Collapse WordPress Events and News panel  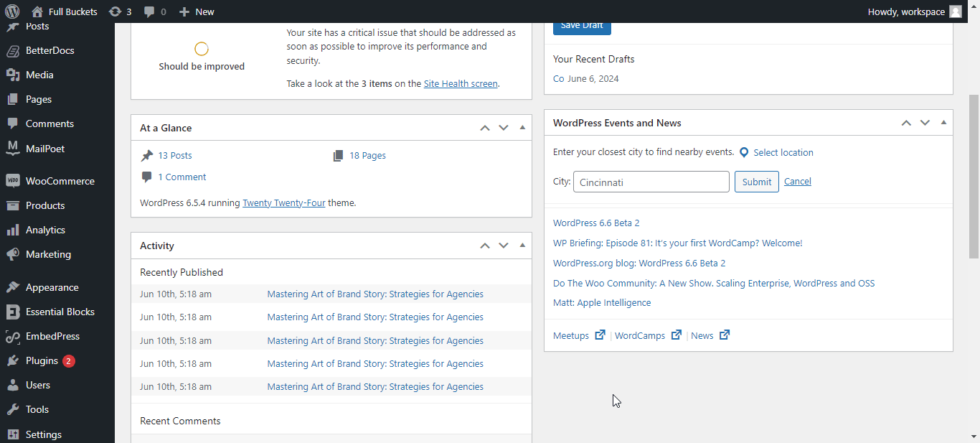(x=943, y=123)
